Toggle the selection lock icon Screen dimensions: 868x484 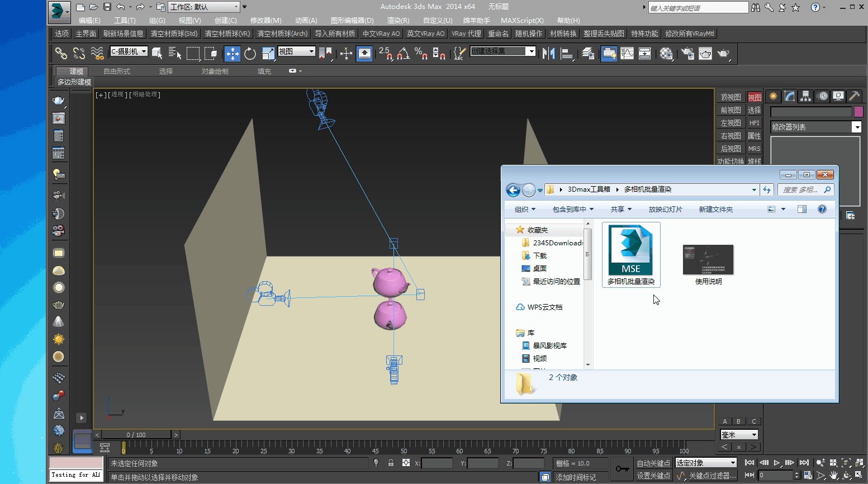(391, 463)
